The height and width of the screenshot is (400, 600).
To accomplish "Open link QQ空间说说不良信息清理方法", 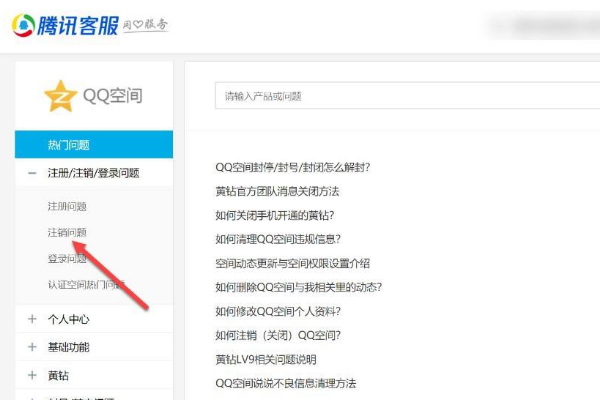I will tap(286, 383).
